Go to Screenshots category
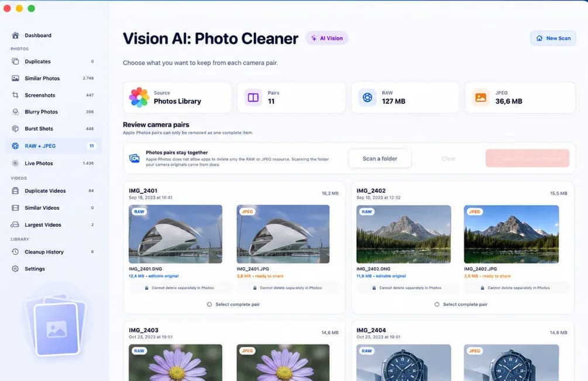This screenshot has height=381, width=588. (53, 95)
